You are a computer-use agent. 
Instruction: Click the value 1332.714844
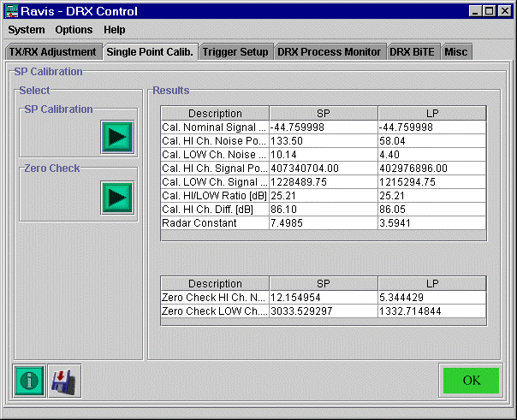[x=432, y=311]
